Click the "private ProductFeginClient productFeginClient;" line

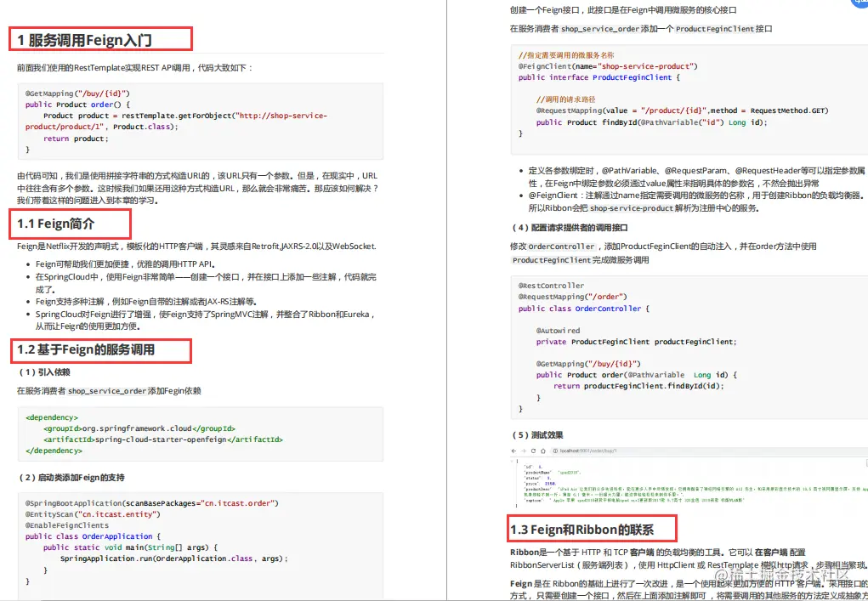pos(637,342)
